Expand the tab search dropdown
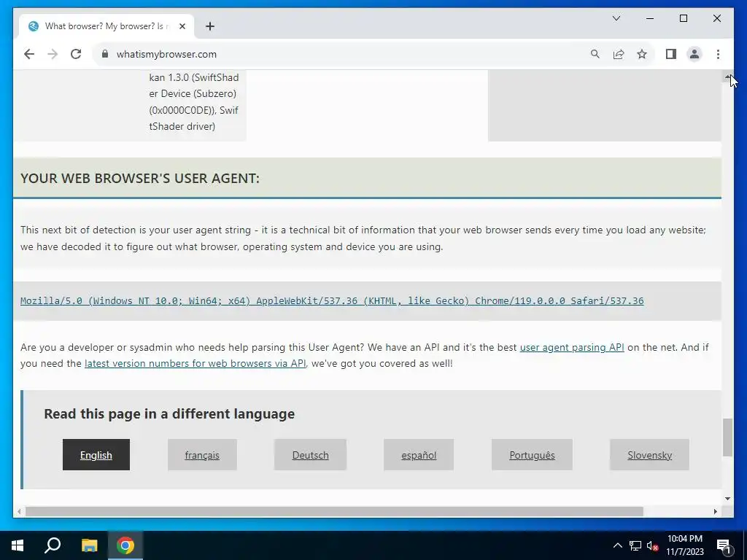This screenshot has height=560, width=747. click(616, 18)
